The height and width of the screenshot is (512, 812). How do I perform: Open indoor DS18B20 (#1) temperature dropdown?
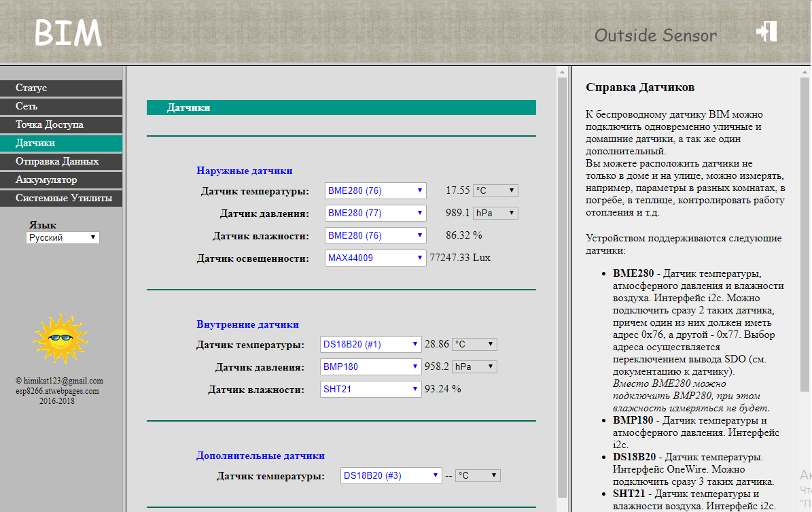coord(370,345)
